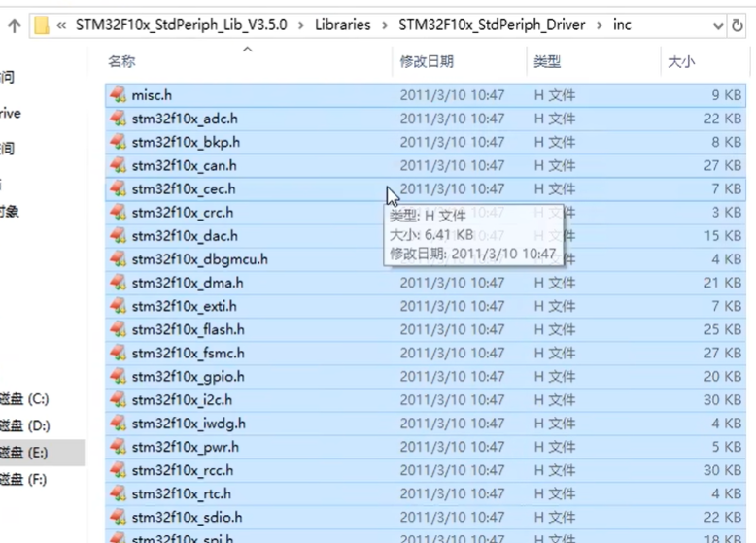Click the stm32f10x_pwr.h file icon

[x=118, y=447]
